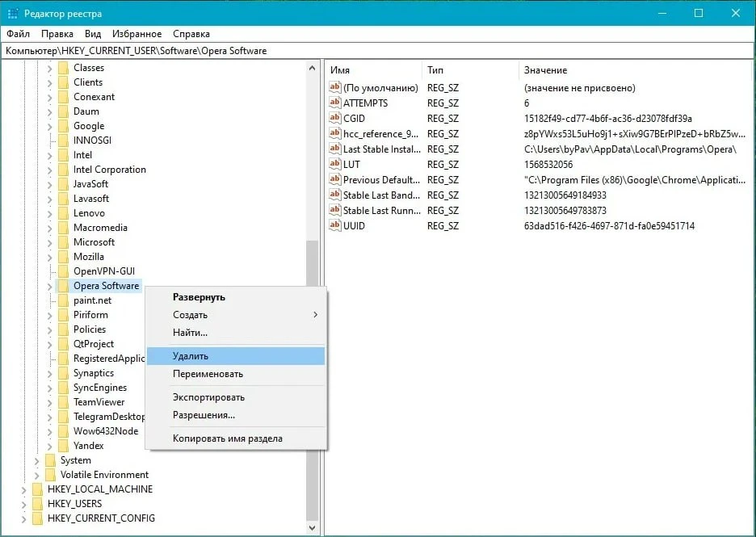Image resolution: width=756 pixels, height=537 pixels.
Task: Sort values by the Тип column header
Action: (x=471, y=70)
